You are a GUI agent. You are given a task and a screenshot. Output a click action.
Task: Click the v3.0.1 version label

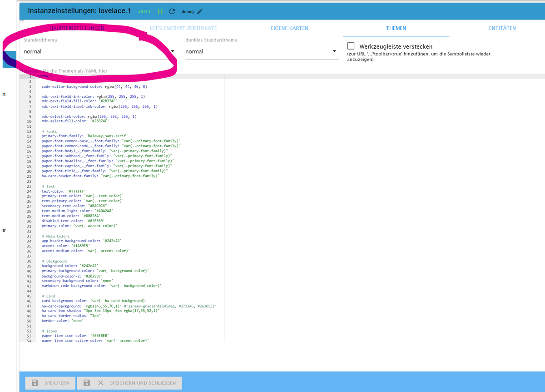tap(144, 11)
